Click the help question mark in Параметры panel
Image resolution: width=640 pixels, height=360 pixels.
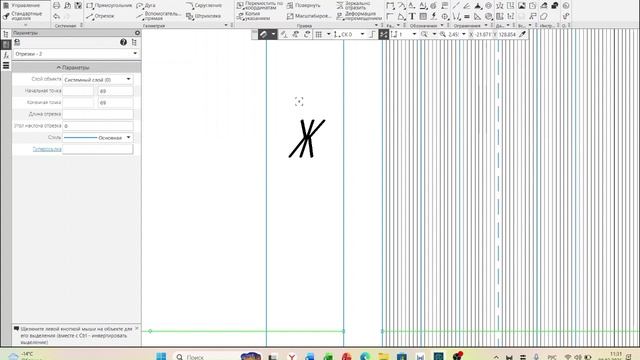click(123, 42)
